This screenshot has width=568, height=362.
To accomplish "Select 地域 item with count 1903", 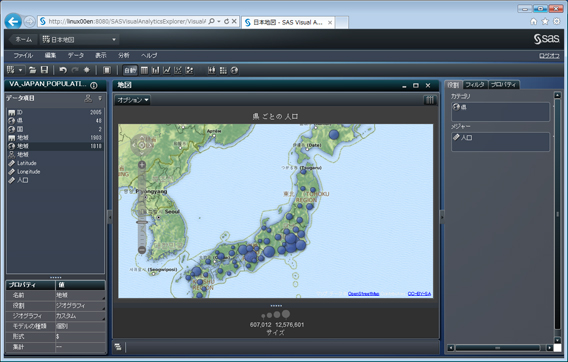I will tap(55, 138).
